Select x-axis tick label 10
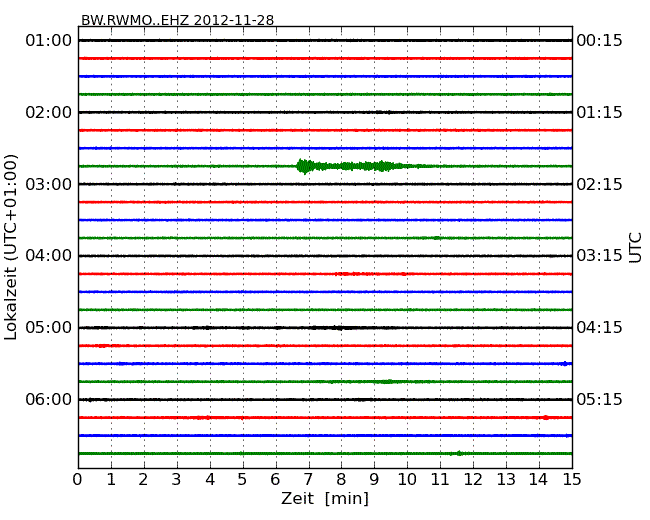The height and width of the screenshot is (520, 650). (x=407, y=480)
